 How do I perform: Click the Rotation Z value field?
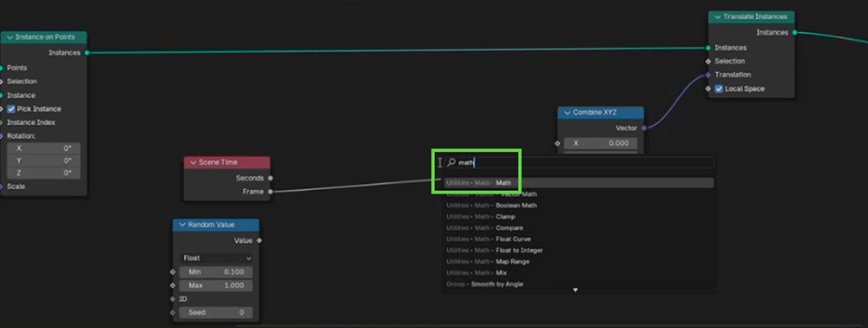(43, 173)
